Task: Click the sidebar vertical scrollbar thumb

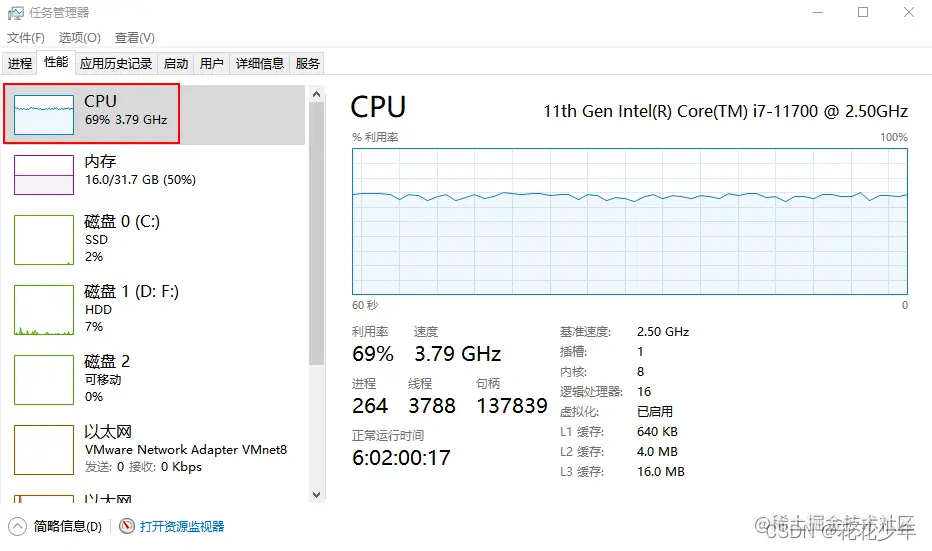Action: coord(317,233)
